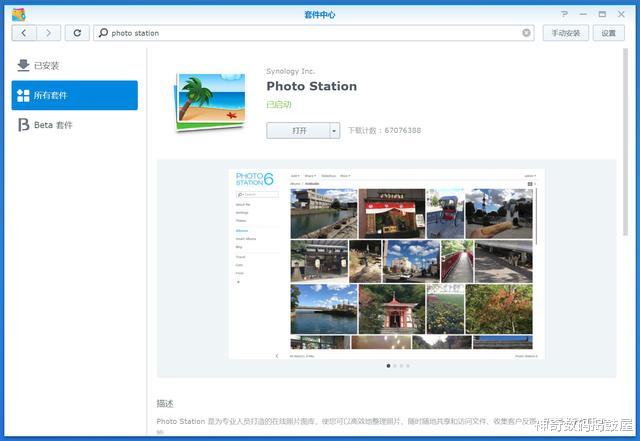This screenshot has height=441, width=640.
Task: Focus the search field containing photo station
Action: pos(310,33)
